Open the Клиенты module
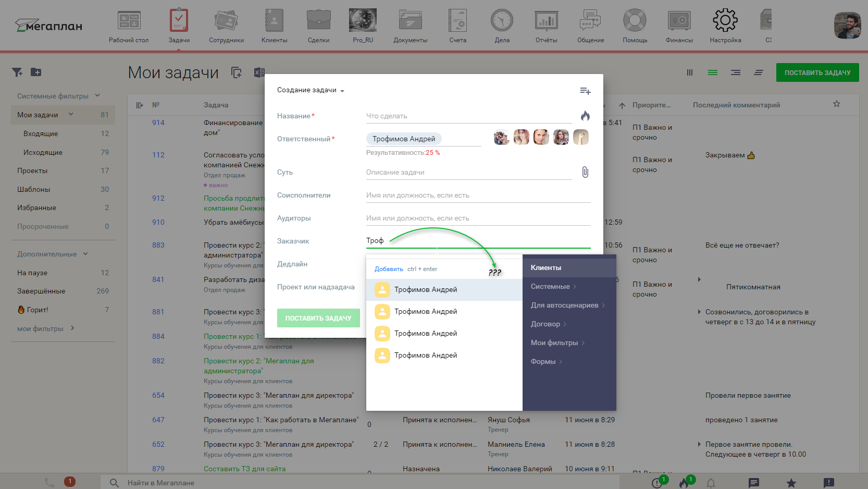The height and width of the screenshot is (489, 868). [274, 26]
